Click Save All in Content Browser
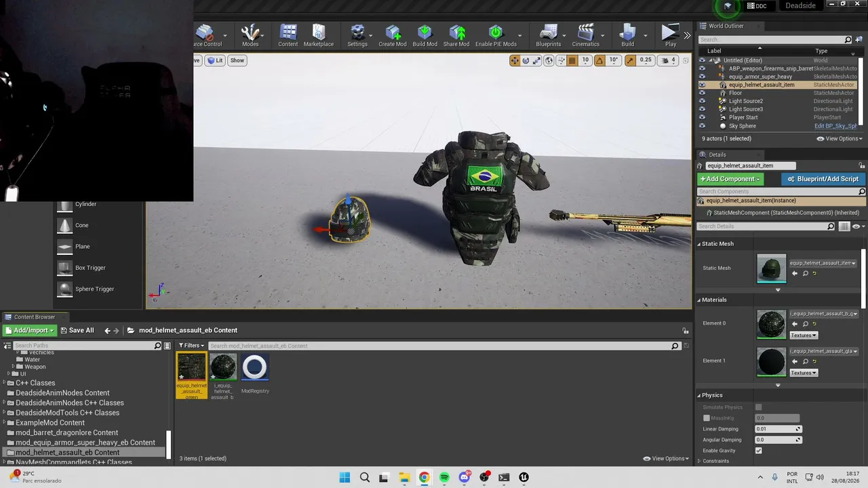 [77, 331]
